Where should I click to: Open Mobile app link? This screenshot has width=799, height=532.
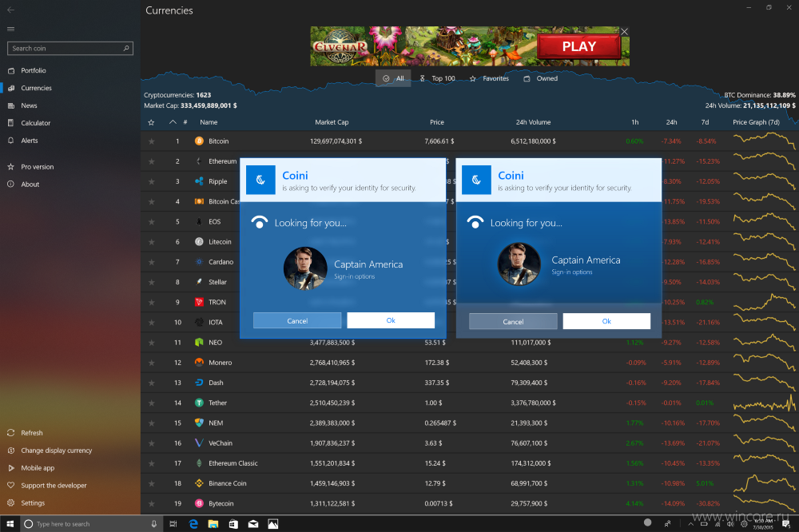[x=38, y=468]
